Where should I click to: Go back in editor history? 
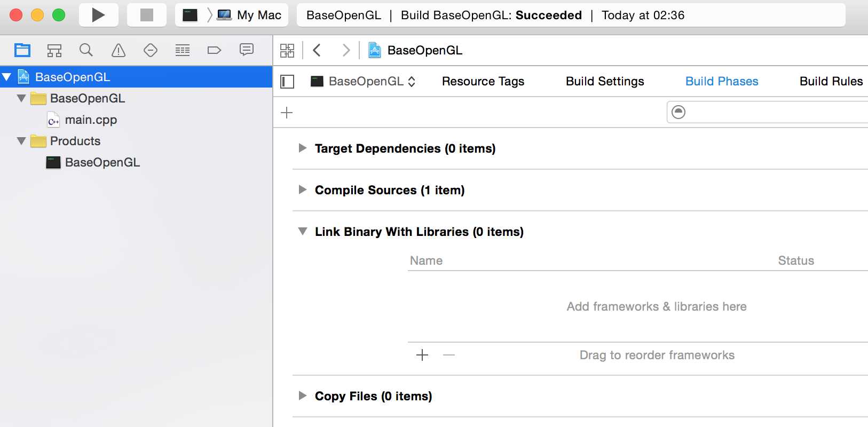[x=317, y=50]
